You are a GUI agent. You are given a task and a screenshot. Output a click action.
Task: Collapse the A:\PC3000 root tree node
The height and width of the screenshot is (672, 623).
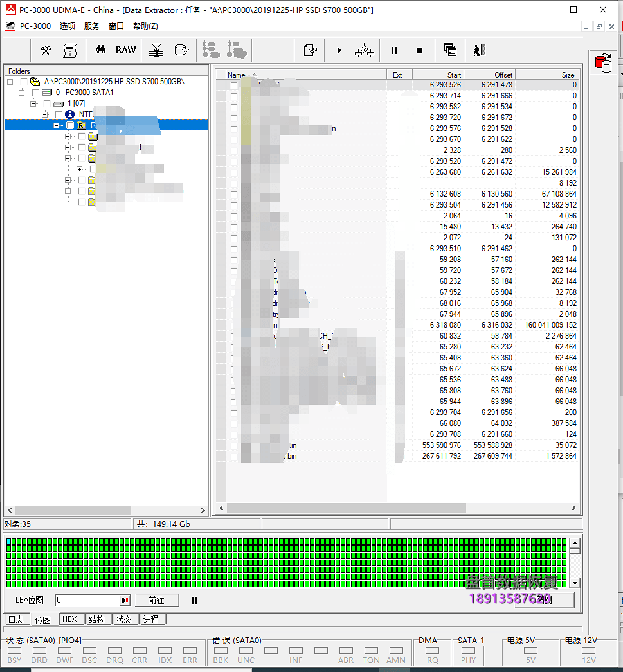coord(10,82)
